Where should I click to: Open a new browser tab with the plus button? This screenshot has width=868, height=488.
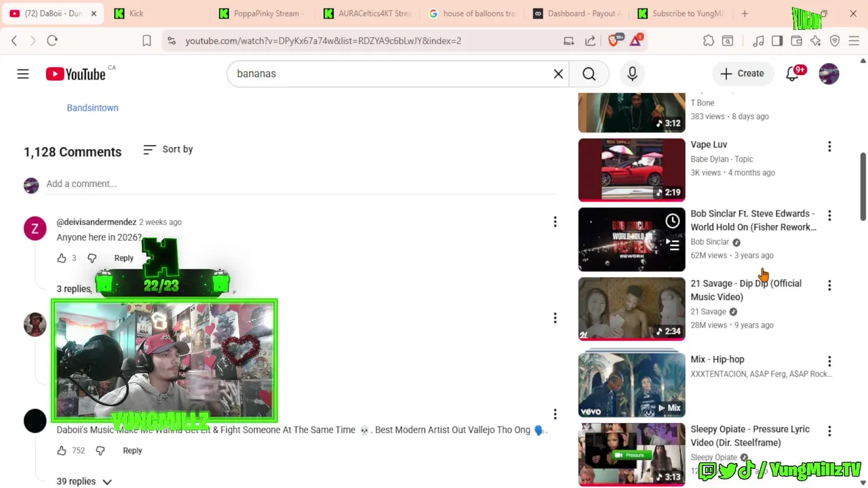(x=745, y=14)
